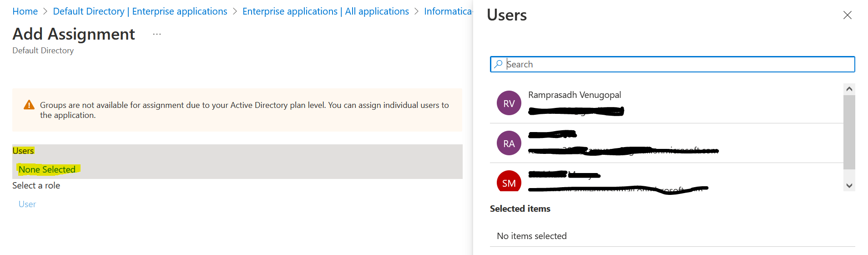Click the warning triangle icon in the banner

click(x=29, y=105)
